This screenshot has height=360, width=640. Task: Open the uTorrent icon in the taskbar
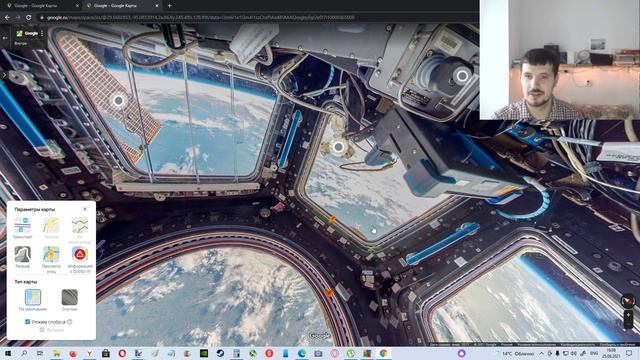pyautogui.click(x=351, y=353)
